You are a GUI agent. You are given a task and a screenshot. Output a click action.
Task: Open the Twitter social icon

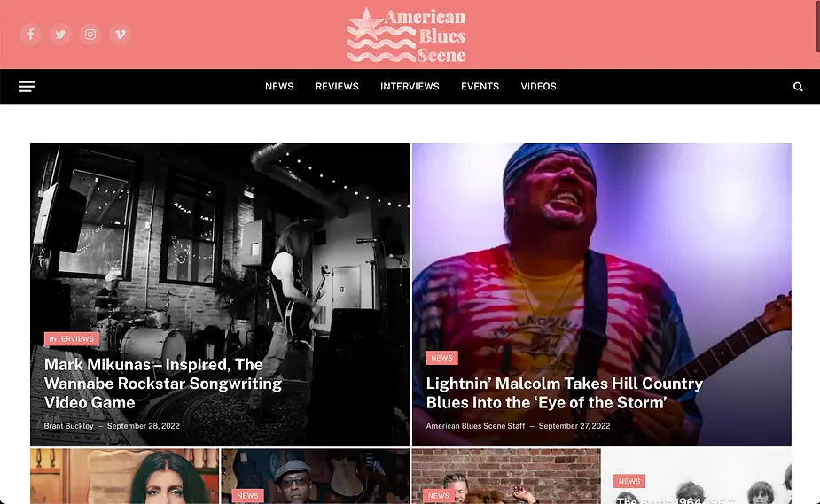[x=60, y=35]
